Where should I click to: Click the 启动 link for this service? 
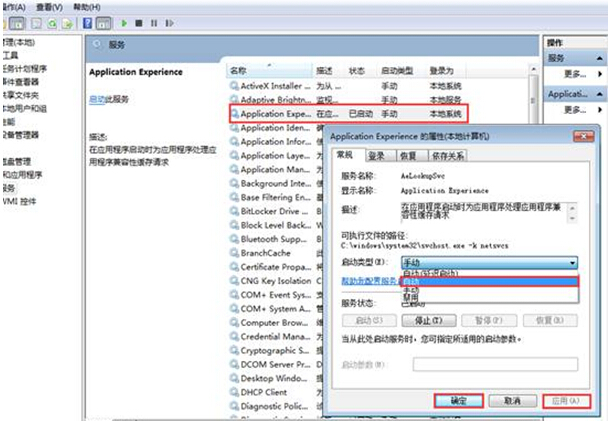pos(96,100)
